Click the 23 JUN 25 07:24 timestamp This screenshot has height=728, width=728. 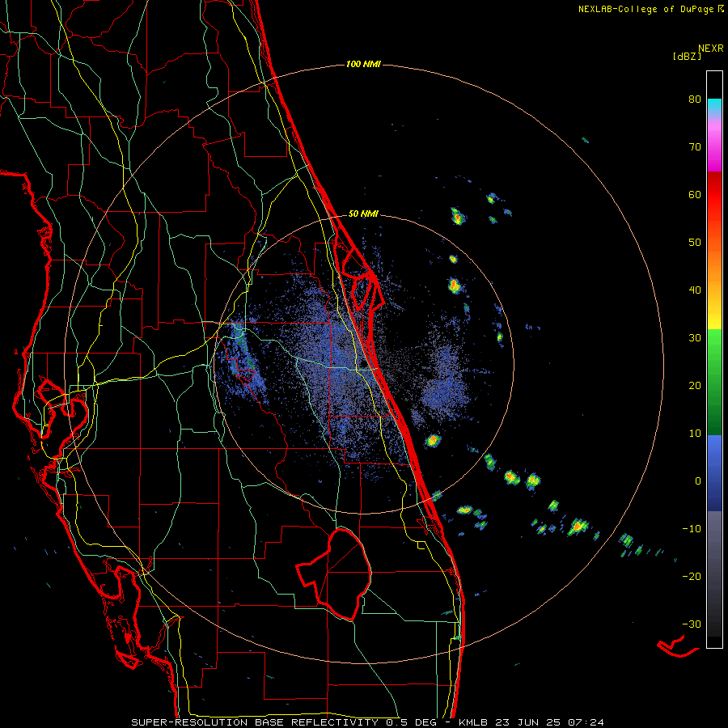tap(550, 722)
